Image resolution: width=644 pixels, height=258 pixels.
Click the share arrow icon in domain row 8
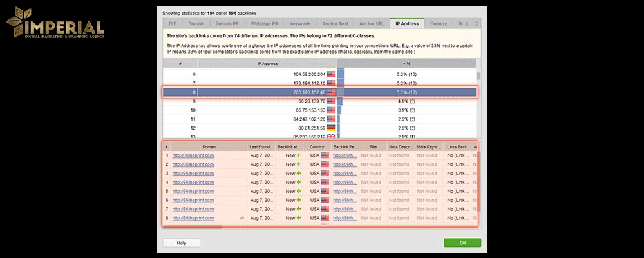click(x=242, y=219)
